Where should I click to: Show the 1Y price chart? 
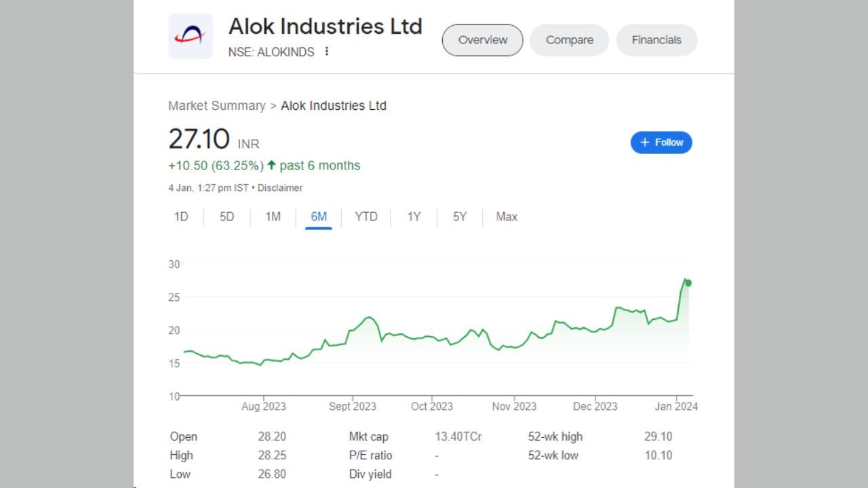414,217
